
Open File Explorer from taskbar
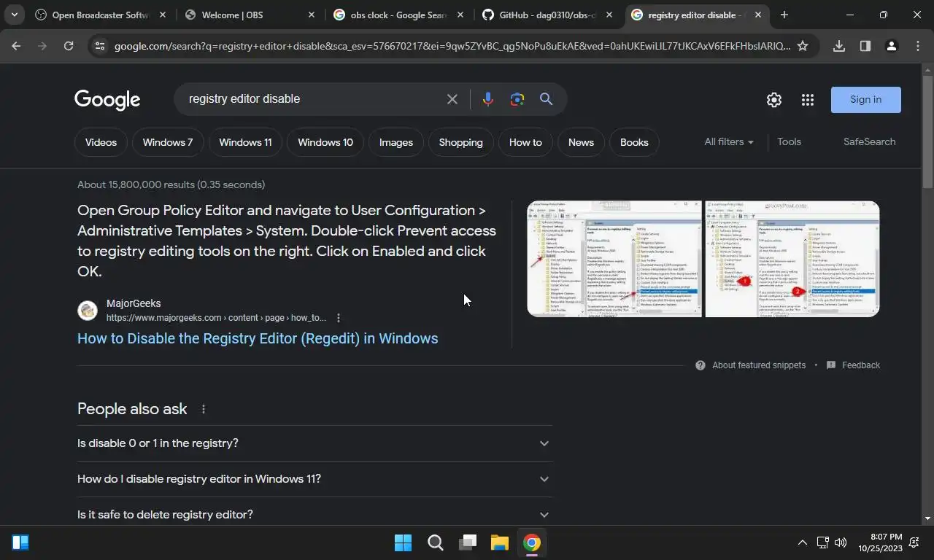pyautogui.click(x=499, y=542)
